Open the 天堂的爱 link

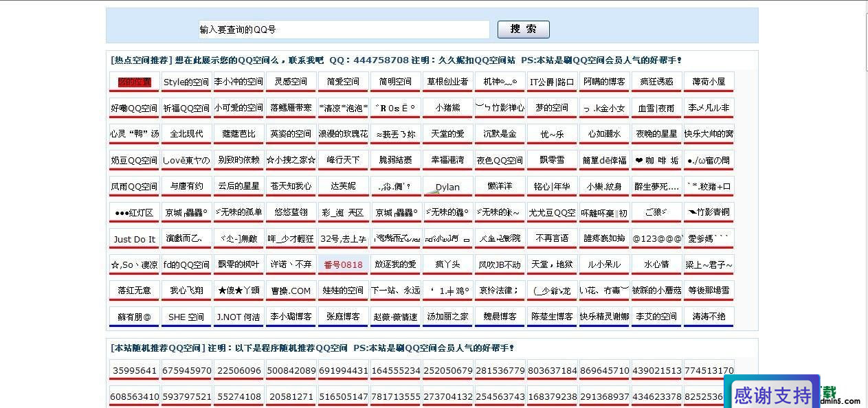447,134
